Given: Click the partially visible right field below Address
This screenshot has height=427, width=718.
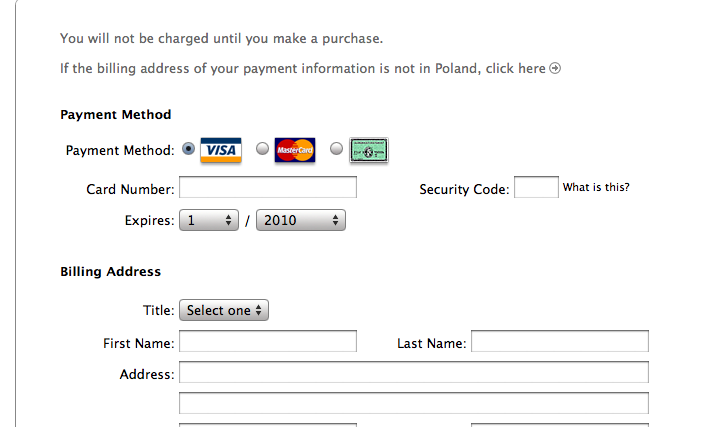Looking at the screenshot, I should 560,425.
